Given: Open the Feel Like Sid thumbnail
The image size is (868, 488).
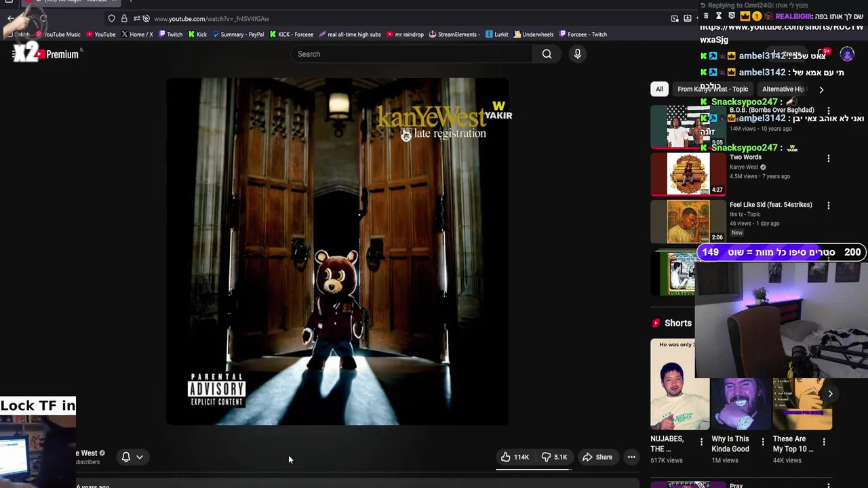Looking at the screenshot, I should click(688, 222).
